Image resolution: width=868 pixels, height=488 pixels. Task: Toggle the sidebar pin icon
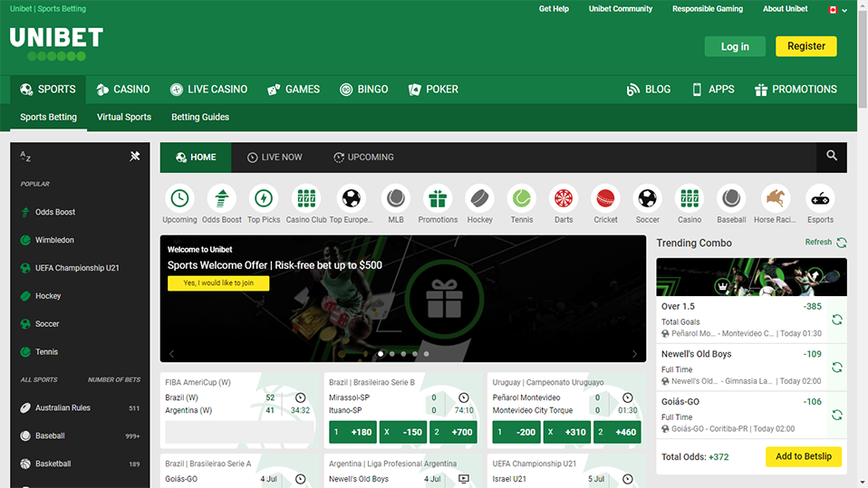[x=135, y=157]
